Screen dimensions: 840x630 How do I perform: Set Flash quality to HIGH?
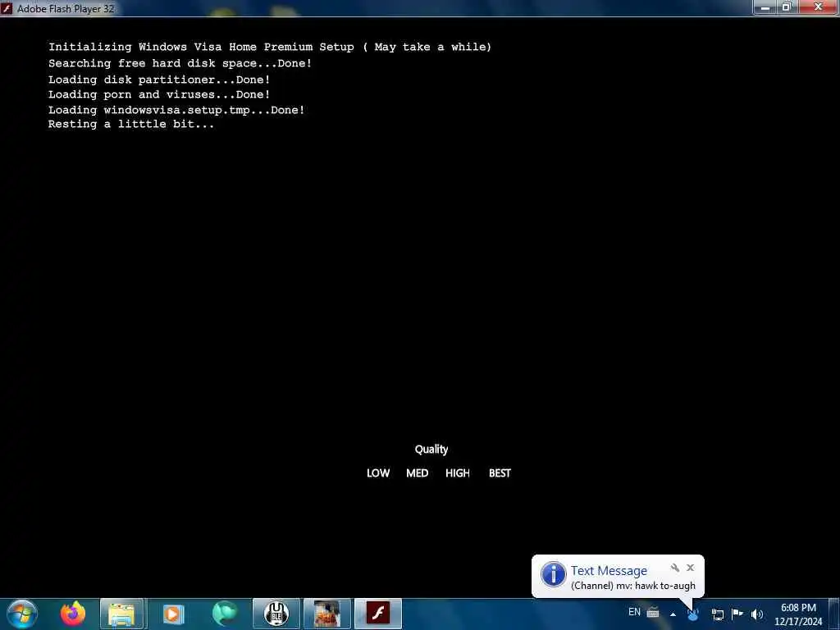[458, 473]
